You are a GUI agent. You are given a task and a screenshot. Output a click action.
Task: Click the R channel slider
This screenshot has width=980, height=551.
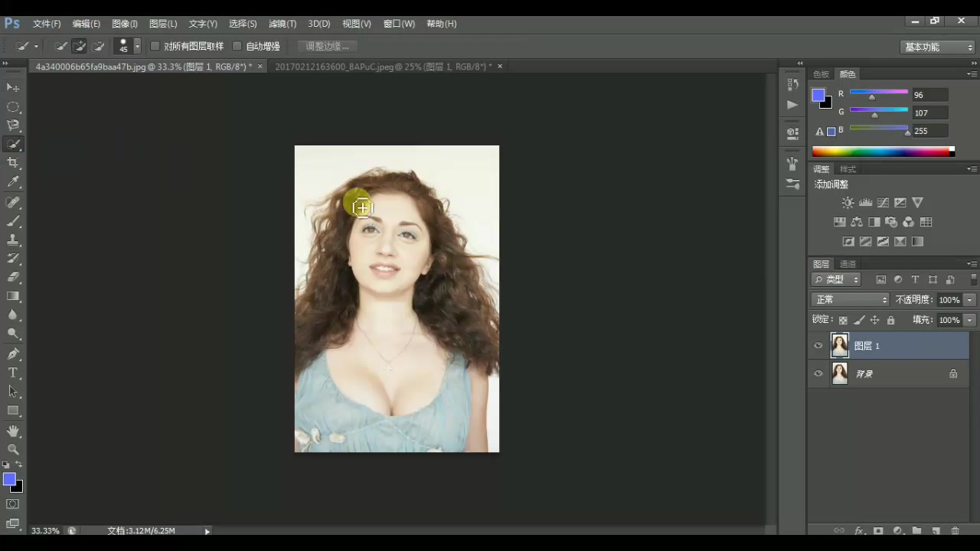point(878,94)
